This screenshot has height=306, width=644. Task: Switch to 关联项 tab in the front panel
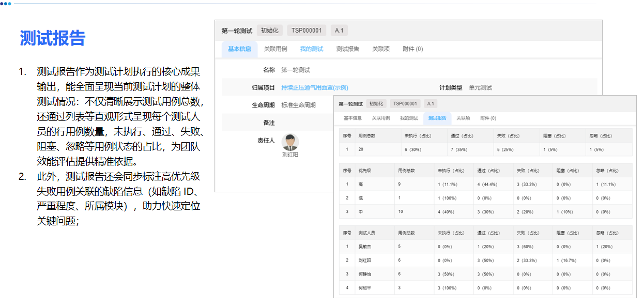point(463,118)
